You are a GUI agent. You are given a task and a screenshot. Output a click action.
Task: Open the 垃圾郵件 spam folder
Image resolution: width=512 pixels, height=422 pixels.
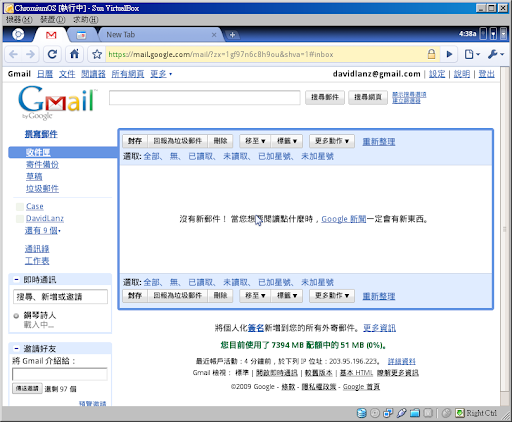click(x=42, y=188)
